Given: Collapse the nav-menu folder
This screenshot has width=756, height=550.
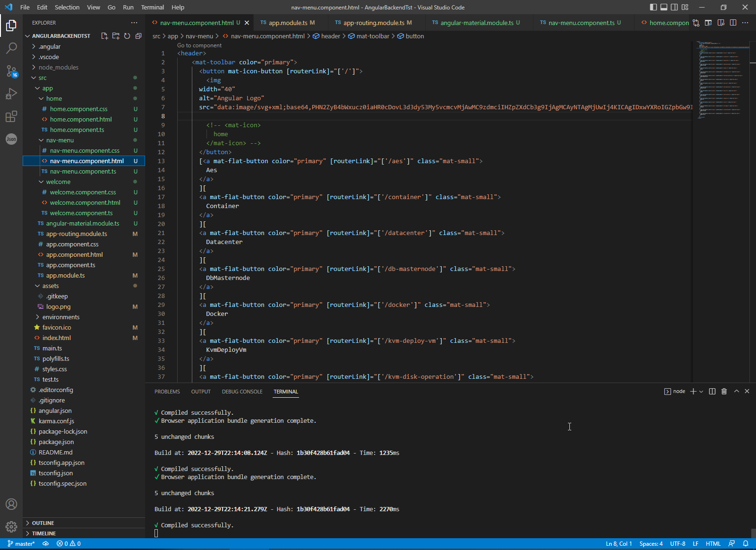Looking at the screenshot, I should click(x=60, y=140).
